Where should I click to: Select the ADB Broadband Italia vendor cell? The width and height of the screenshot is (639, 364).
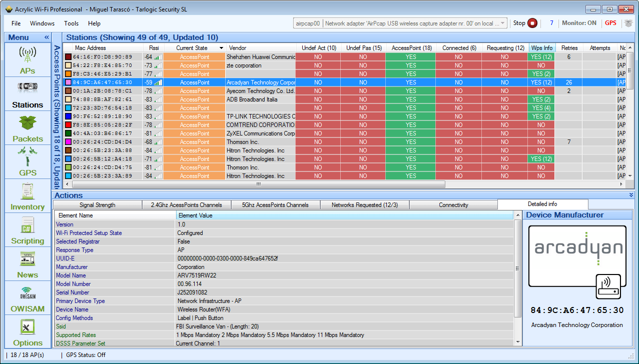click(261, 99)
